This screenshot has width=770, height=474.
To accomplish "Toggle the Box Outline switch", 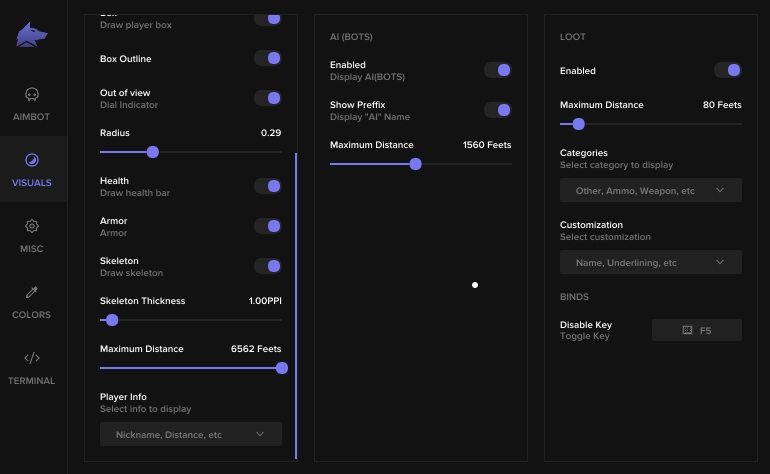I will [267, 59].
